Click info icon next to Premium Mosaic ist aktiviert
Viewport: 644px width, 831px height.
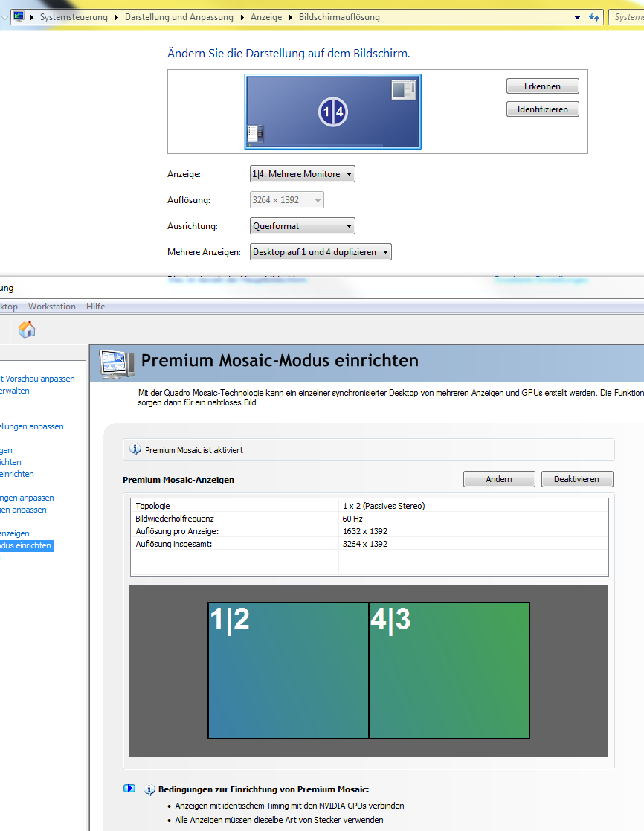click(135, 449)
